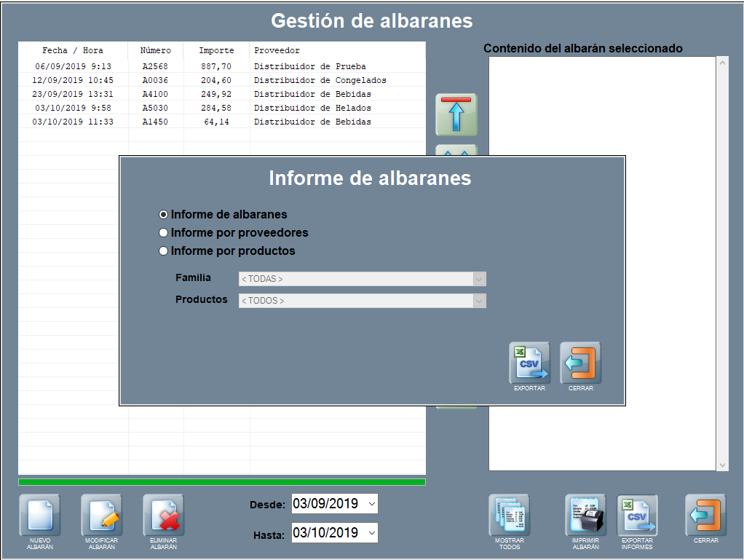Choose the Informe por productos radio option
This screenshot has width=744, height=560.
pos(164,251)
